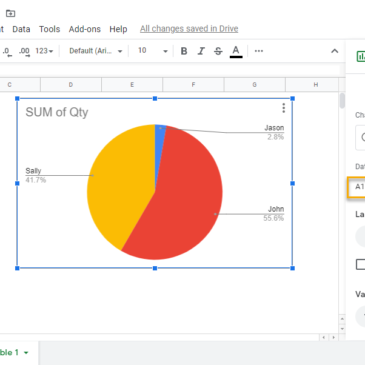This screenshot has width=365, height=365.
Task: Click the Jason label in the chart
Action: (274, 128)
